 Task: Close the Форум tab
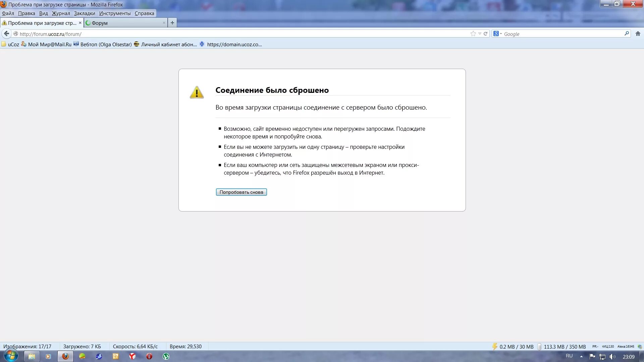pos(164,23)
